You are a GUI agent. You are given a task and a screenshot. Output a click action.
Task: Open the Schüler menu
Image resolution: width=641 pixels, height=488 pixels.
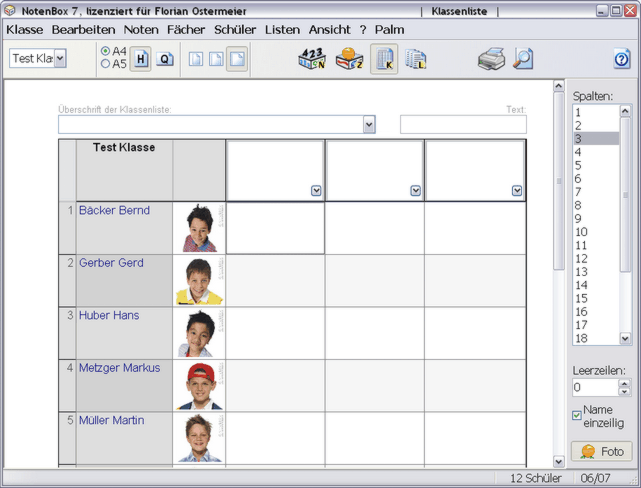(235, 30)
